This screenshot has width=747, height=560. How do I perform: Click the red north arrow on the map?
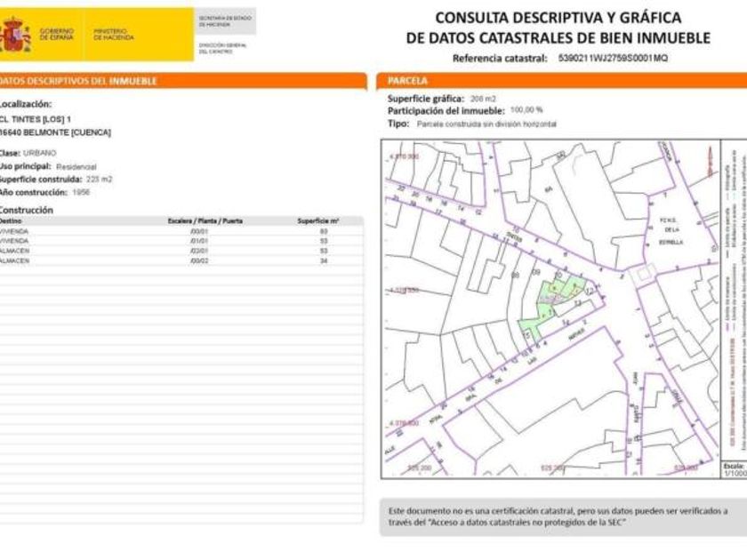click(710, 161)
